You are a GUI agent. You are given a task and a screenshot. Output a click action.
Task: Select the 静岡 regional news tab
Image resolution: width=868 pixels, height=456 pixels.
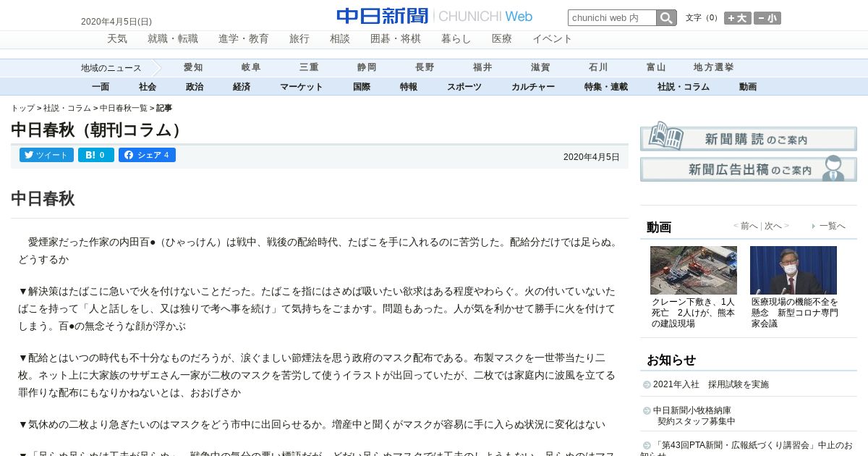(x=367, y=67)
